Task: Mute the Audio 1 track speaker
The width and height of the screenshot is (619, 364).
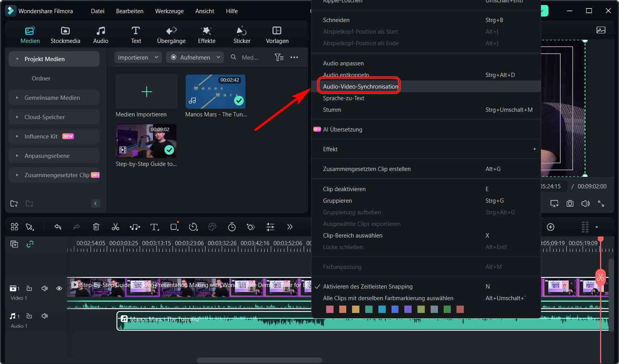Action: (x=44, y=316)
